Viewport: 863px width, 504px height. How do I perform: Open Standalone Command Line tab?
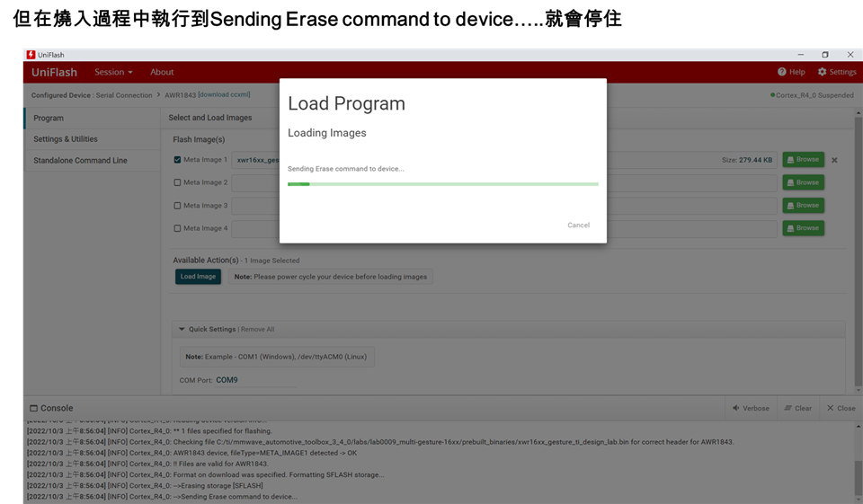[92, 160]
